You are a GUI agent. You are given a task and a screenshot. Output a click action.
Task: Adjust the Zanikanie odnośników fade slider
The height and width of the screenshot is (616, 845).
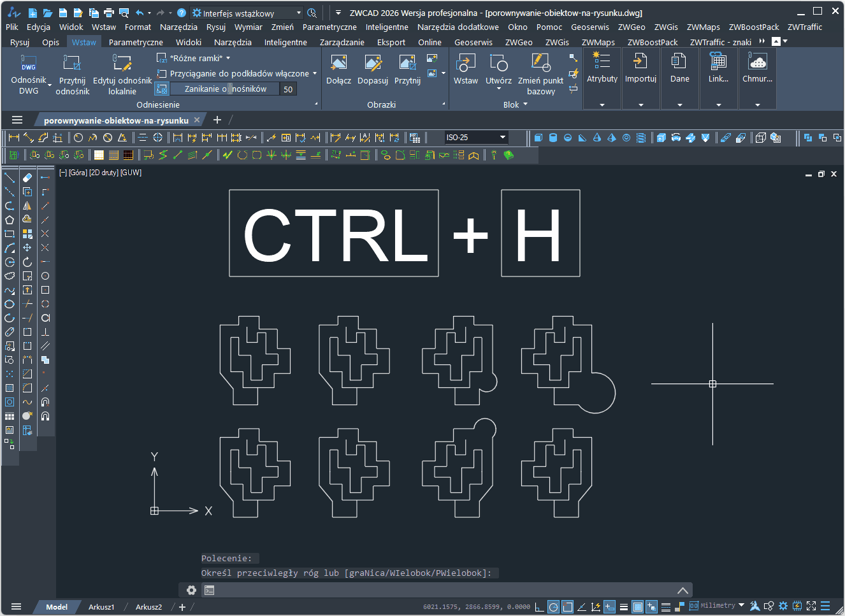point(226,89)
